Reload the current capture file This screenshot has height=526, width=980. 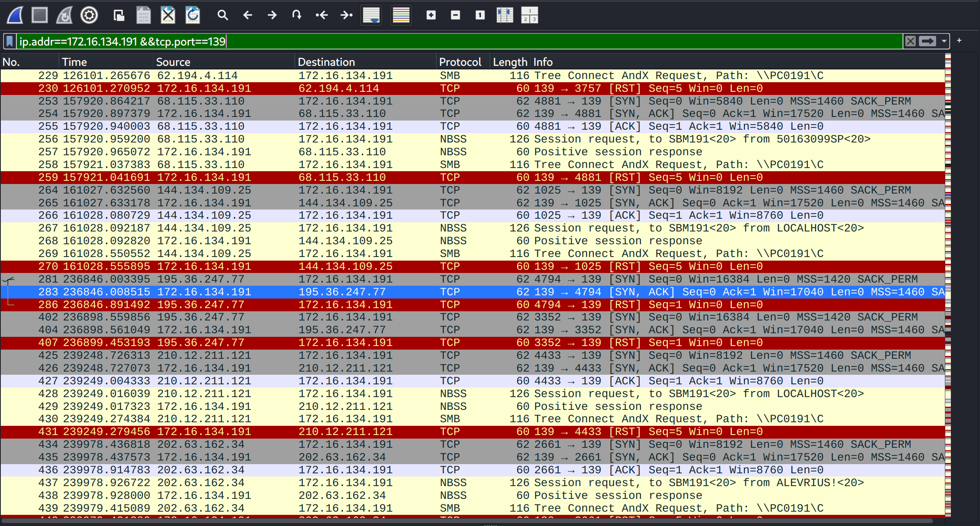pos(193,16)
